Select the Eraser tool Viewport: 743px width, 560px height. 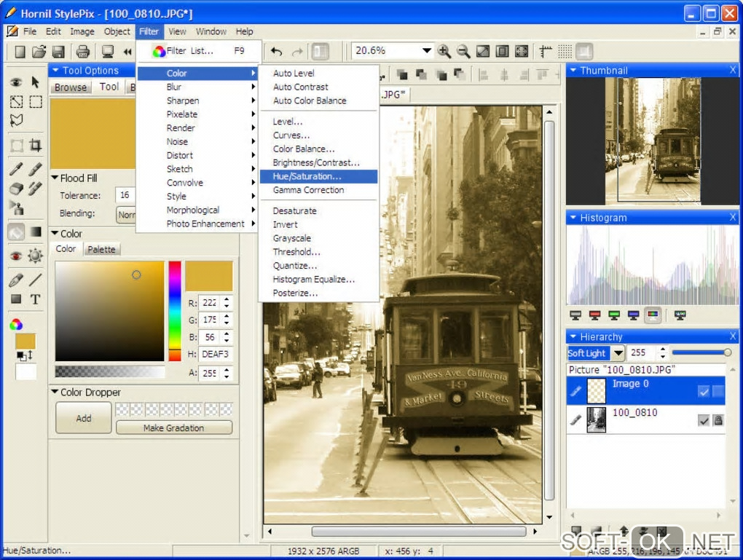pos(16,189)
